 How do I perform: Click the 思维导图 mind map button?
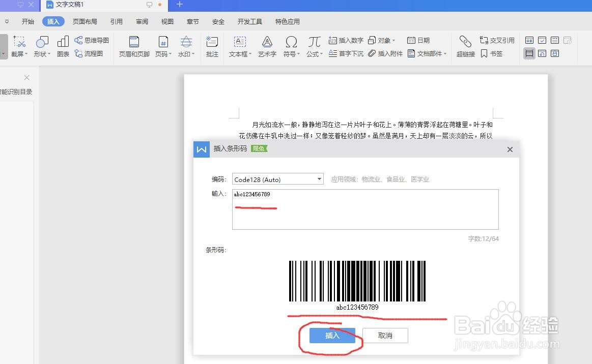click(x=92, y=40)
